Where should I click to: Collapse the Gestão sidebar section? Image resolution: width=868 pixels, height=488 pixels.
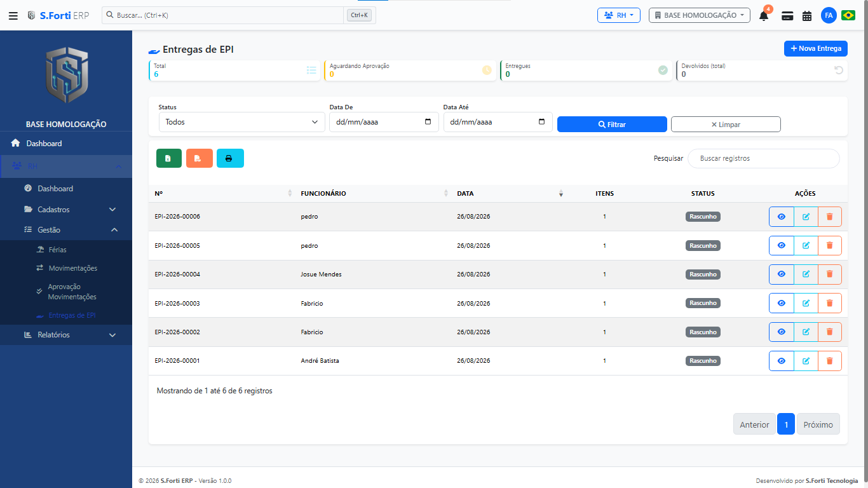coord(66,230)
